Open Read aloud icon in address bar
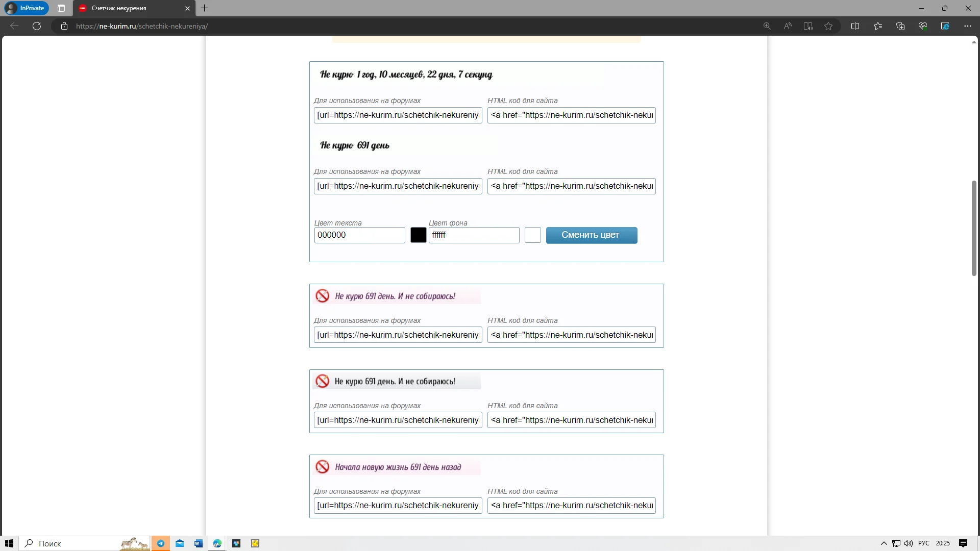The image size is (980, 551). (x=788, y=26)
